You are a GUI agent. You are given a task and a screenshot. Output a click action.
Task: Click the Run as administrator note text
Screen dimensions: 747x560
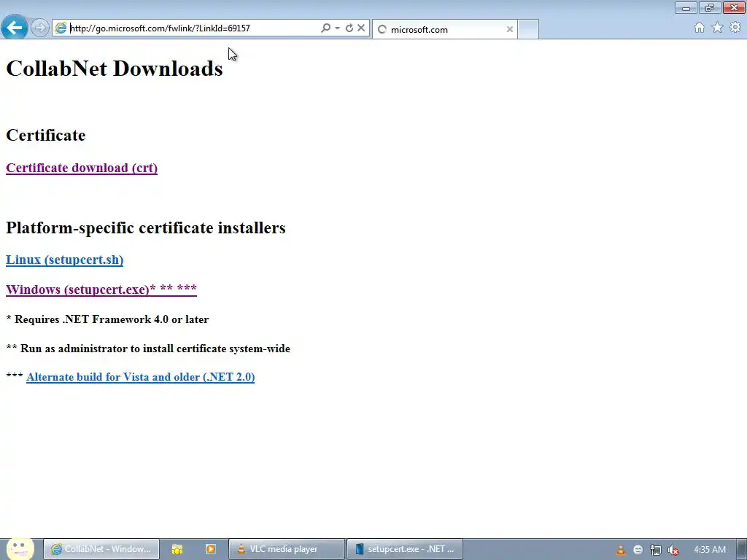coord(148,349)
